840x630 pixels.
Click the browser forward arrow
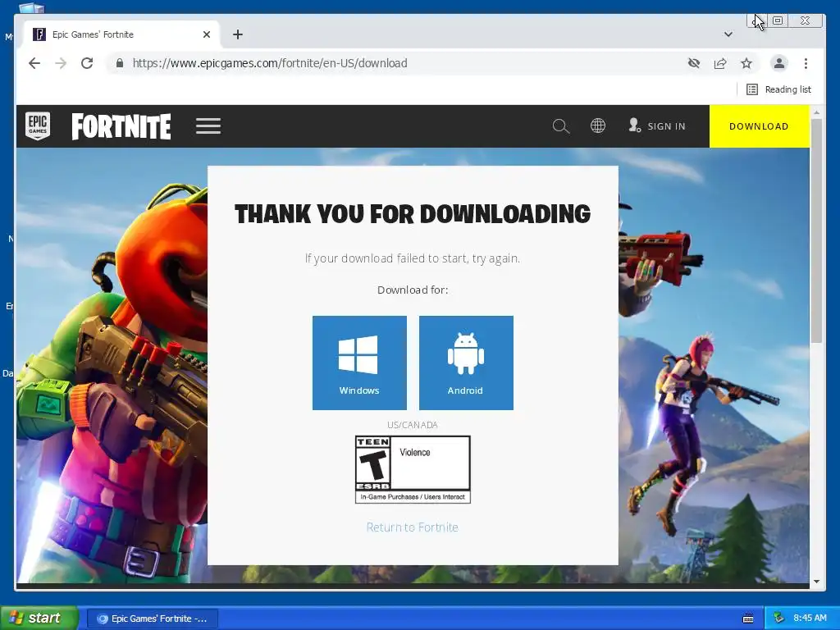pyautogui.click(x=61, y=63)
